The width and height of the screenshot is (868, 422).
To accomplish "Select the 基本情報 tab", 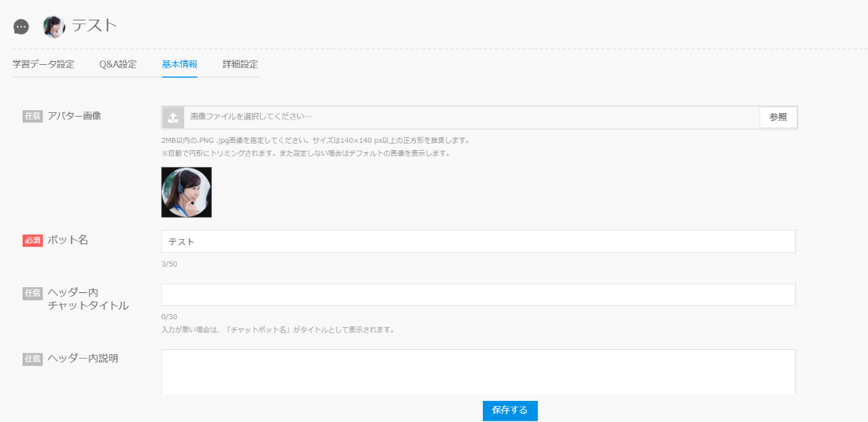I will (180, 64).
